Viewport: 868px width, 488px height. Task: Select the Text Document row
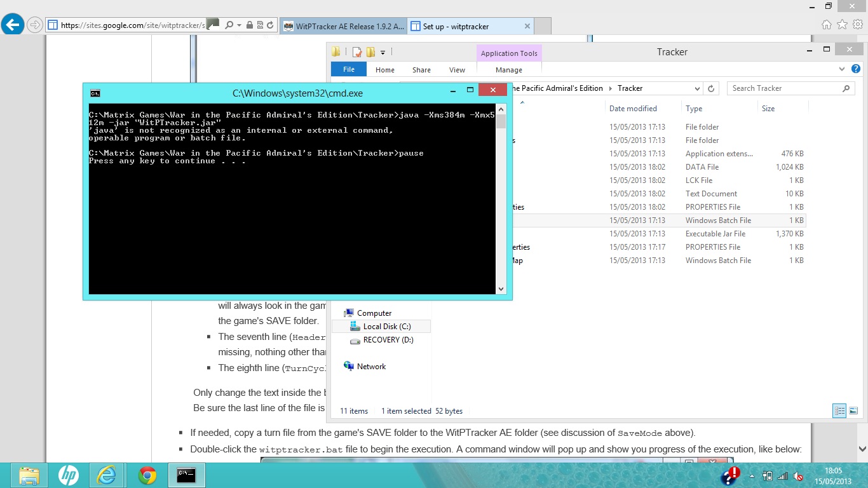658,194
